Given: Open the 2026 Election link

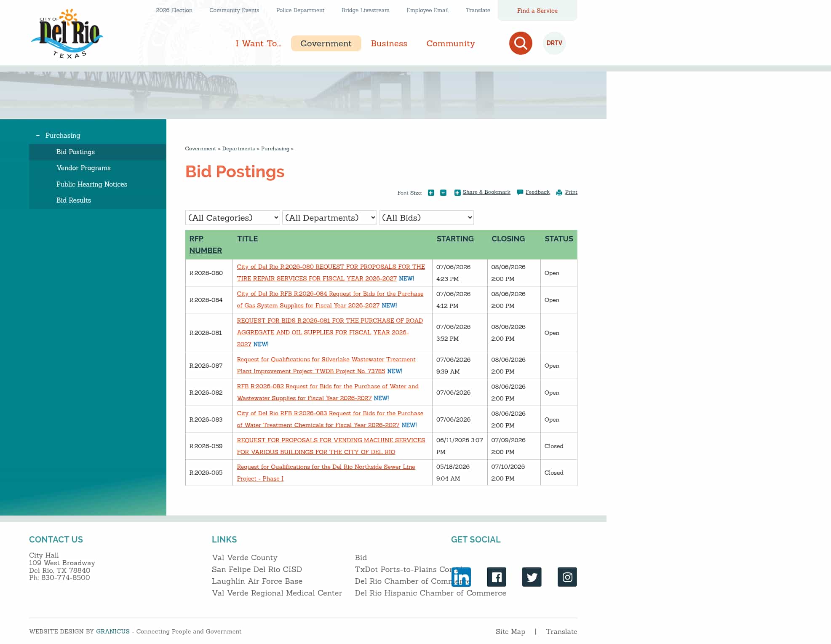Looking at the screenshot, I should pos(174,10).
